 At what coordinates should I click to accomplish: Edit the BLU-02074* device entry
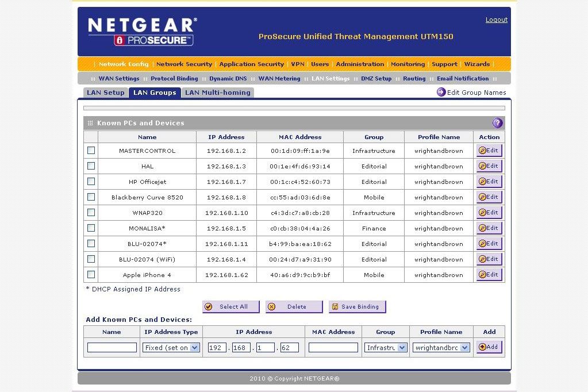489,244
